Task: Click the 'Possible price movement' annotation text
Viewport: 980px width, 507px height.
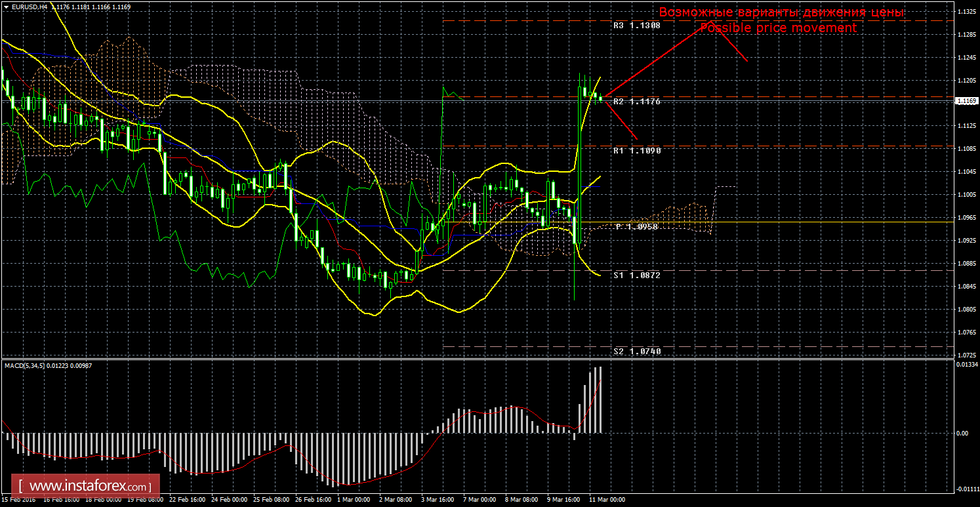Action: pyautogui.click(x=778, y=28)
